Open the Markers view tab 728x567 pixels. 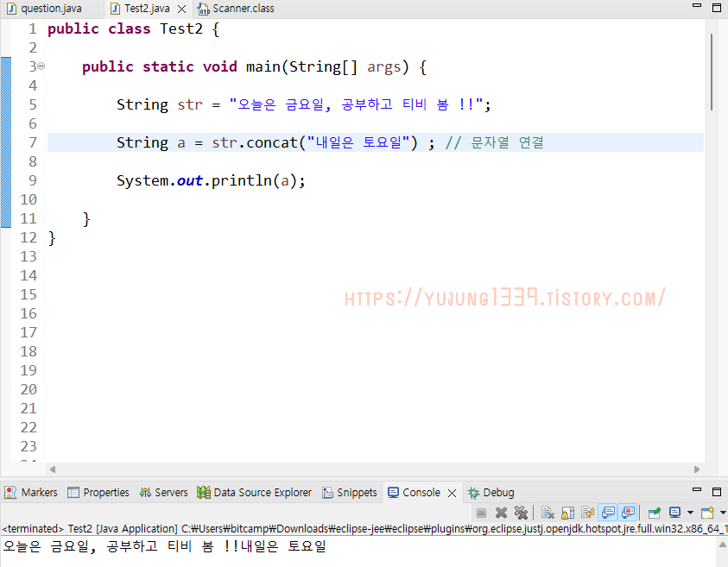click(31, 492)
